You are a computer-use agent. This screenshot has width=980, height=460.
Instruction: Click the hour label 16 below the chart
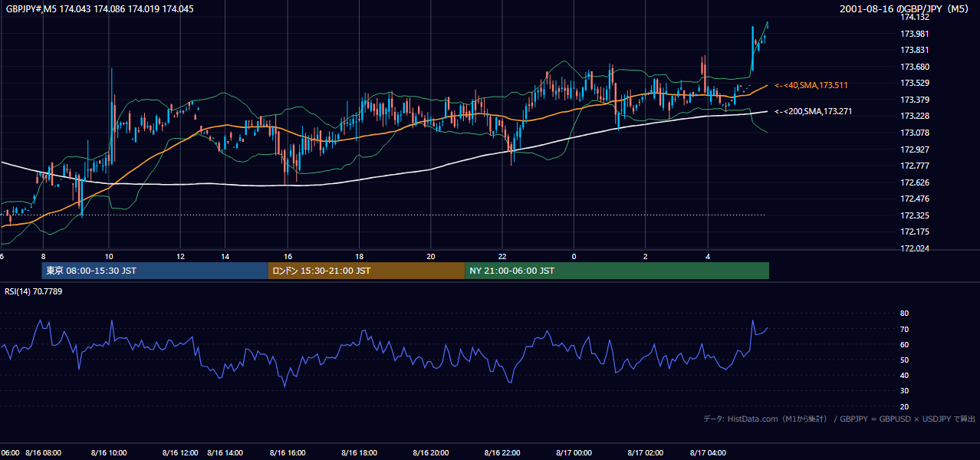(x=288, y=256)
